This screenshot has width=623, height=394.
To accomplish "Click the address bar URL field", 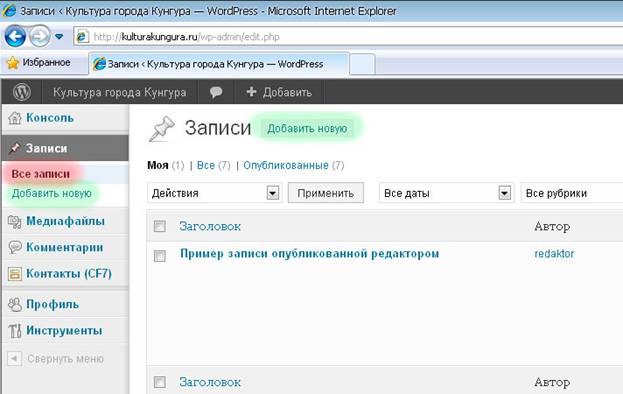I will [348, 37].
